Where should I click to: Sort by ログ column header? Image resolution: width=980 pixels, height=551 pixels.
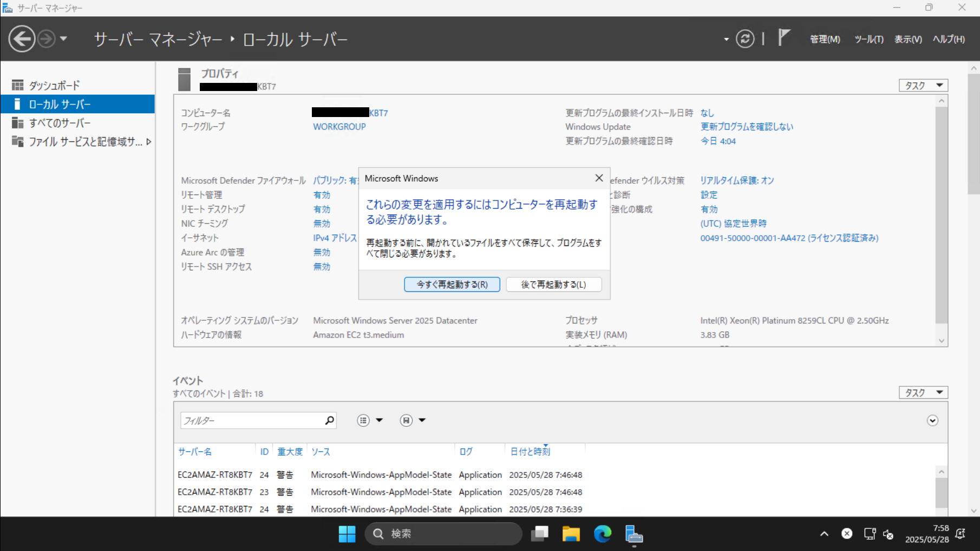[466, 452]
